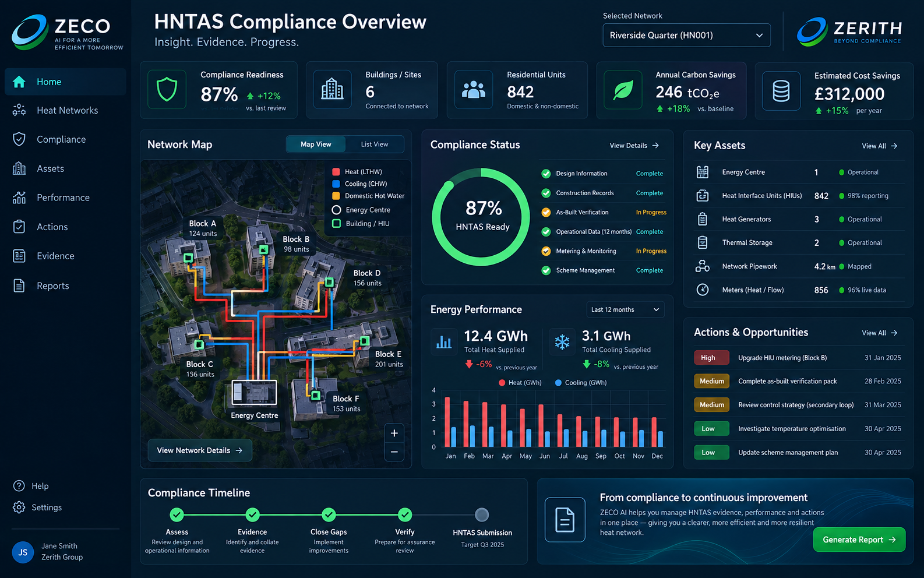Open Upgrade HIU metering (Block B) action
924x578 pixels.
click(x=798, y=358)
